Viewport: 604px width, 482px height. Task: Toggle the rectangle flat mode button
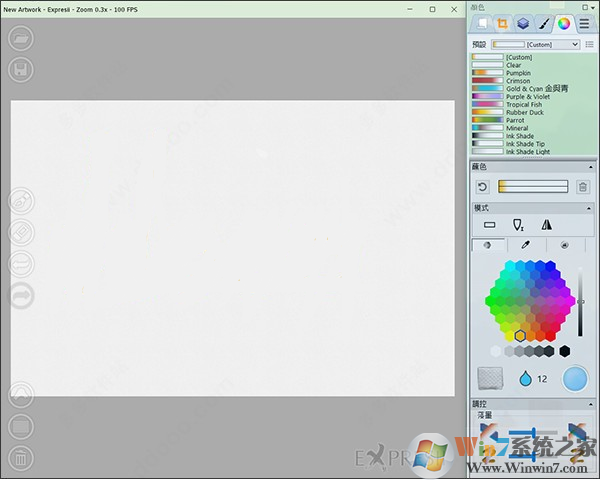(x=489, y=225)
